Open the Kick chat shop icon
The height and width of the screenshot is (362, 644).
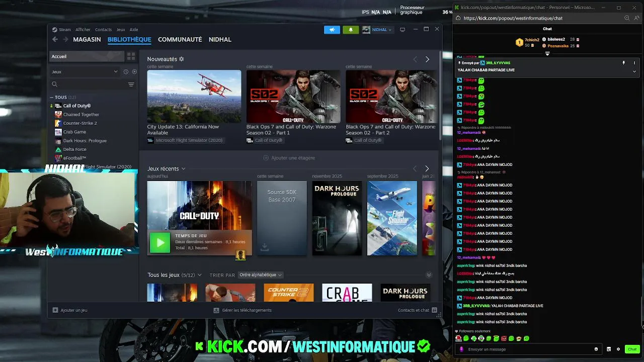(609, 349)
